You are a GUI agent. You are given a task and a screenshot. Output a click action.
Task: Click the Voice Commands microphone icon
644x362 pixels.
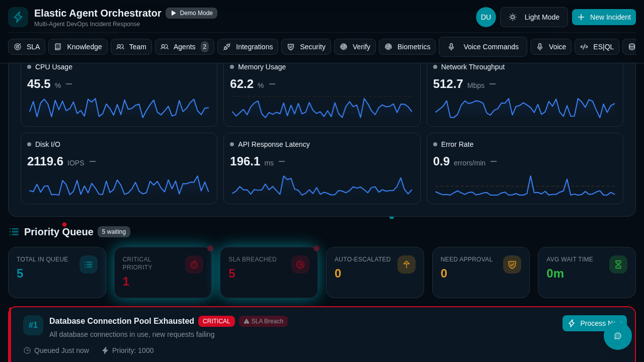coord(451,47)
